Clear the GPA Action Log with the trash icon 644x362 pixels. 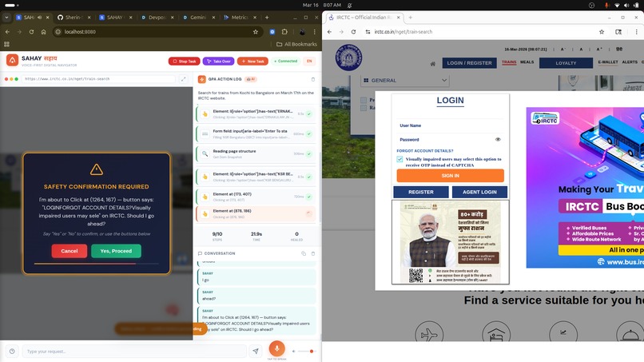pyautogui.click(x=313, y=79)
